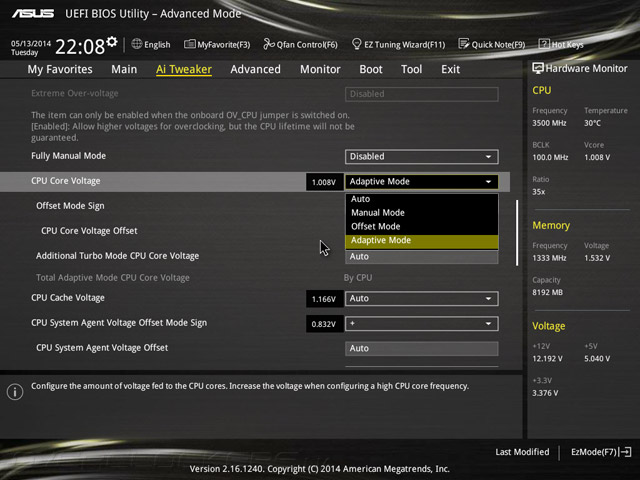Click the Last Modified button

522,452
